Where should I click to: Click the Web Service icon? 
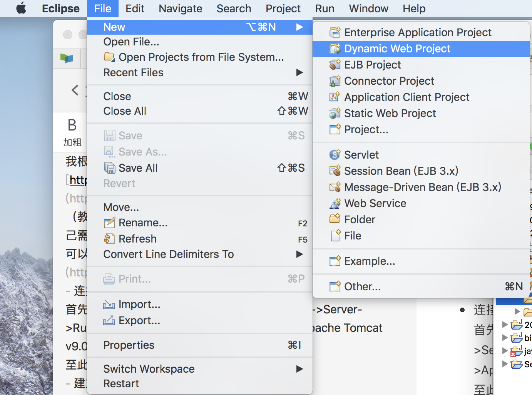[335, 203]
